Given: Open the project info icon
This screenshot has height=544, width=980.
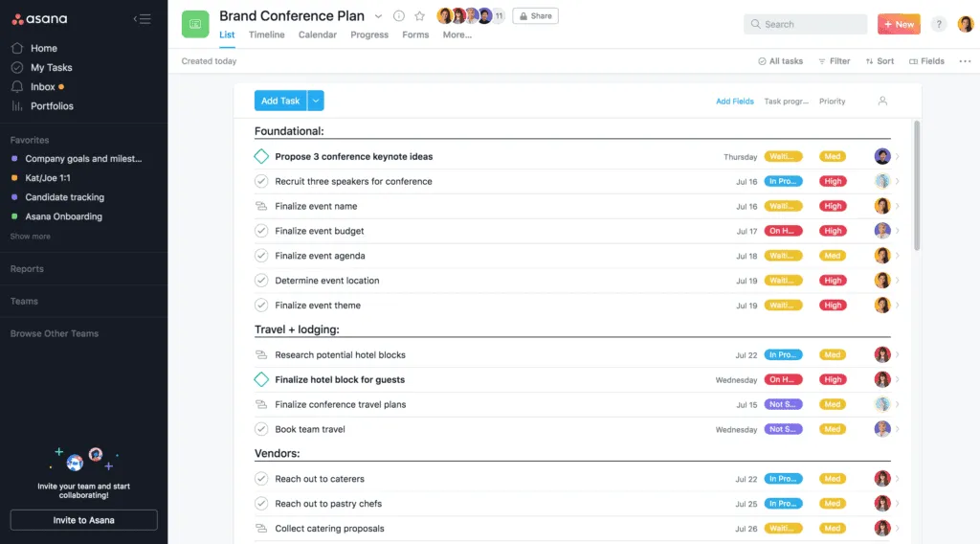Looking at the screenshot, I should (x=399, y=16).
